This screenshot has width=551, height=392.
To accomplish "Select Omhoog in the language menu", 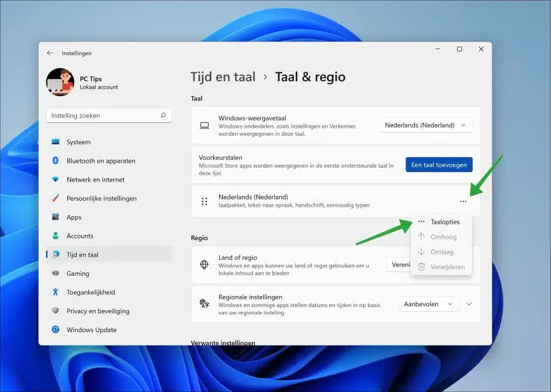I will click(x=441, y=237).
